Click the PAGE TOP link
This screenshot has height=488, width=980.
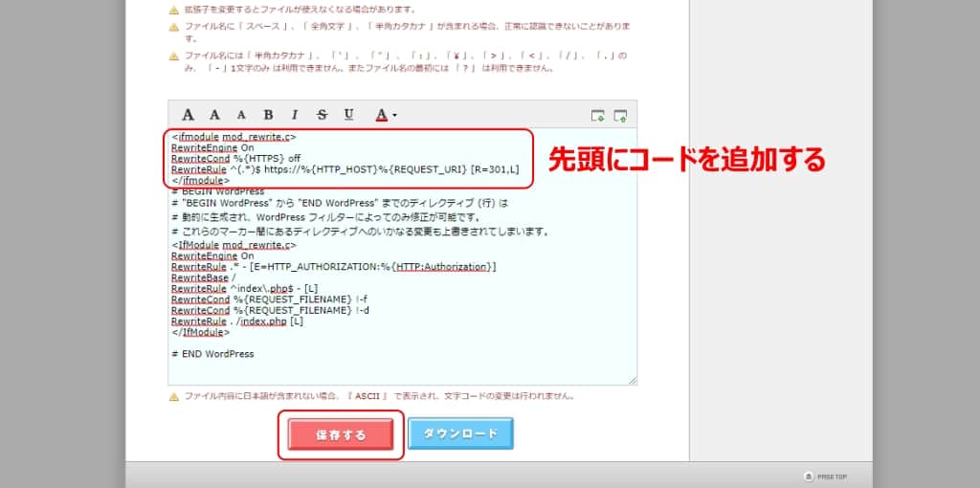coord(826,477)
